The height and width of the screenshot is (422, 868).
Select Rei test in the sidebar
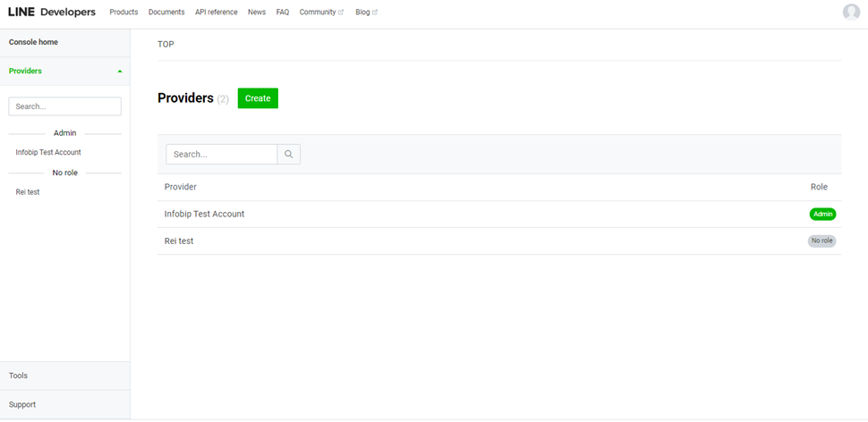click(28, 192)
